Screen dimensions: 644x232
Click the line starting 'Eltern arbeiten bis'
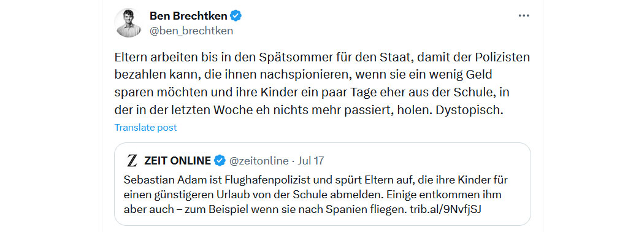pos(322,58)
